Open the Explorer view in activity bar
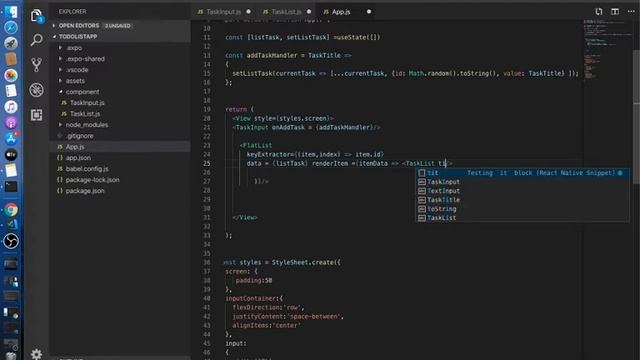Viewport: 640px width, 360px height. [36, 16]
